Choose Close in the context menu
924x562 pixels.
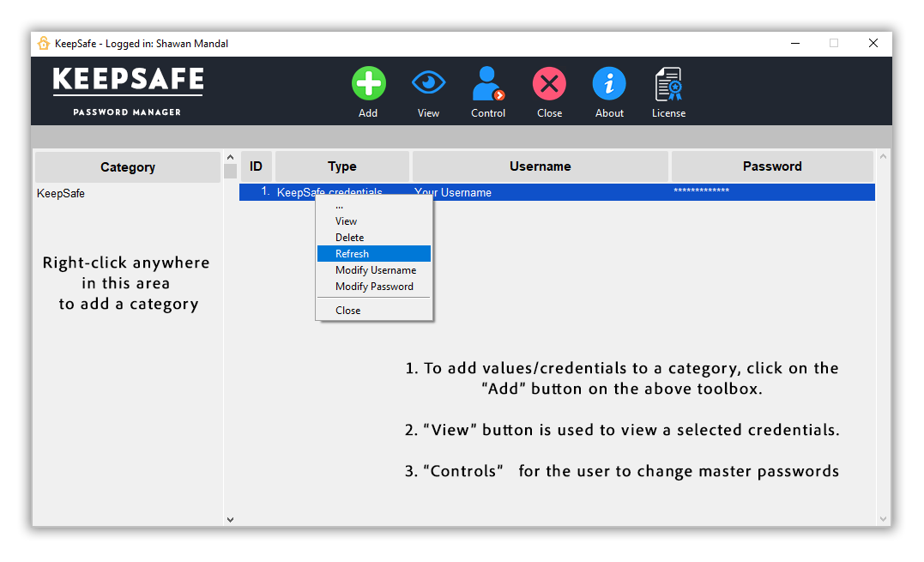(373, 311)
